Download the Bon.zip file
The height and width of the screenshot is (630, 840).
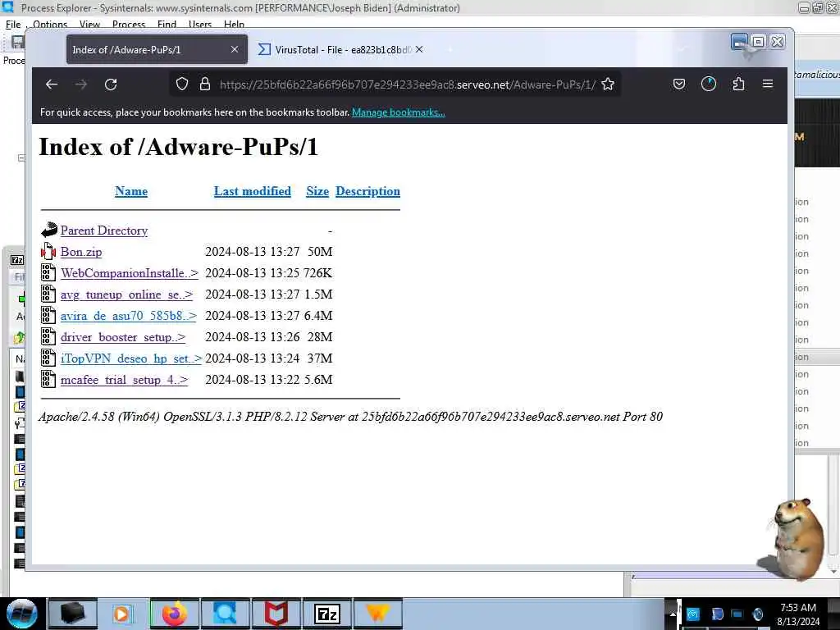(x=81, y=252)
